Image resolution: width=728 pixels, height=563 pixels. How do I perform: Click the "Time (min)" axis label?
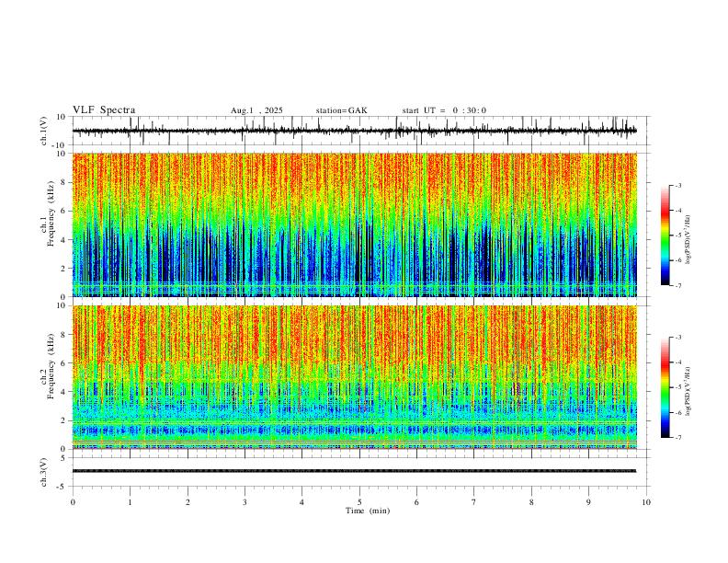(368, 511)
